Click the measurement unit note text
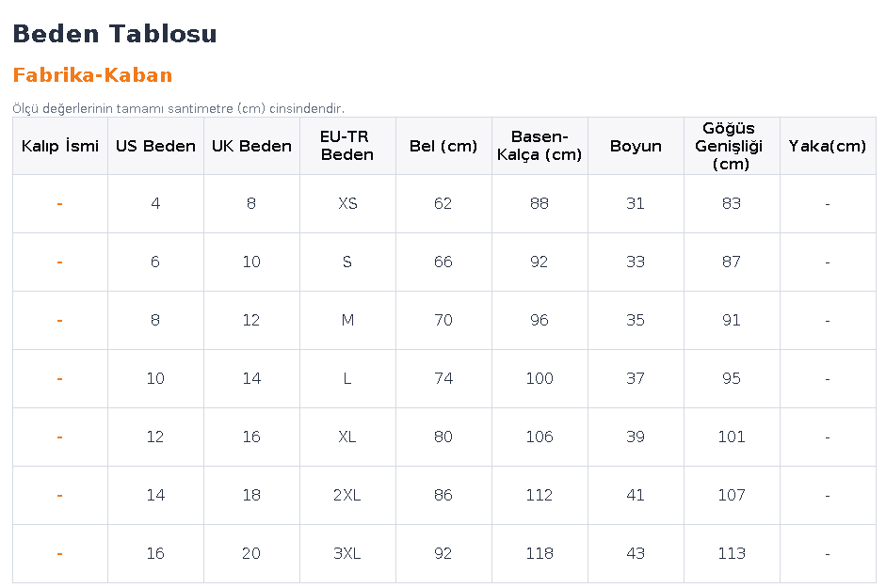 coord(179,108)
